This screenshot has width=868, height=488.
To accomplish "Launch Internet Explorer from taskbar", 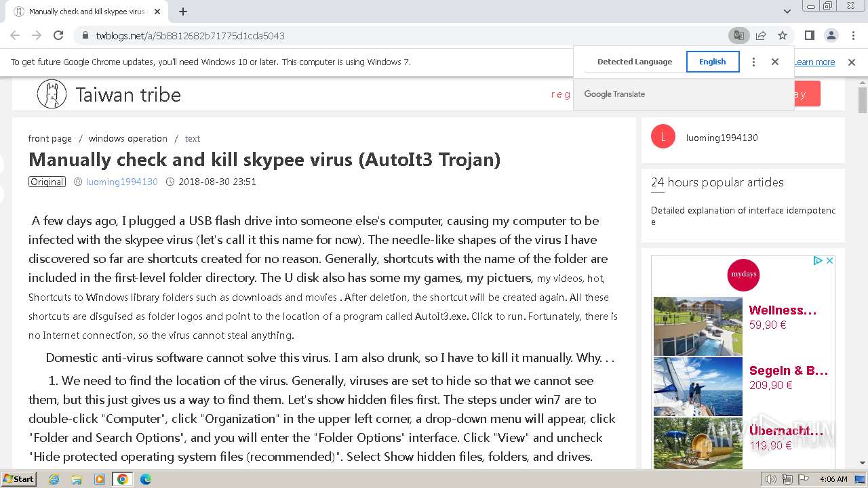I will (54, 479).
